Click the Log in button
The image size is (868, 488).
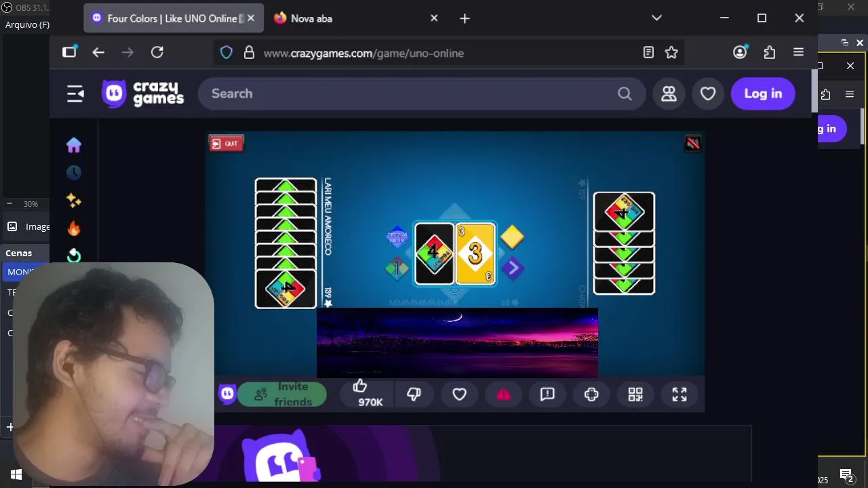click(763, 94)
